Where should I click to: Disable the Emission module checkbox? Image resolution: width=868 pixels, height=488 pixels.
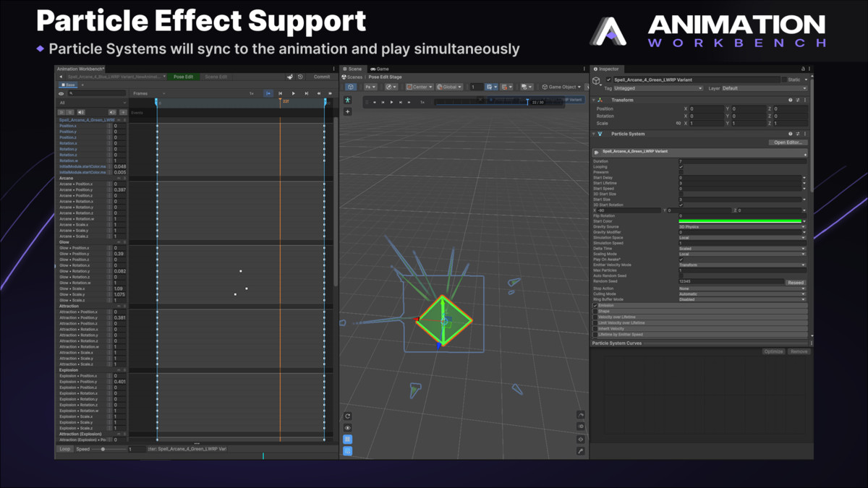tap(595, 305)
